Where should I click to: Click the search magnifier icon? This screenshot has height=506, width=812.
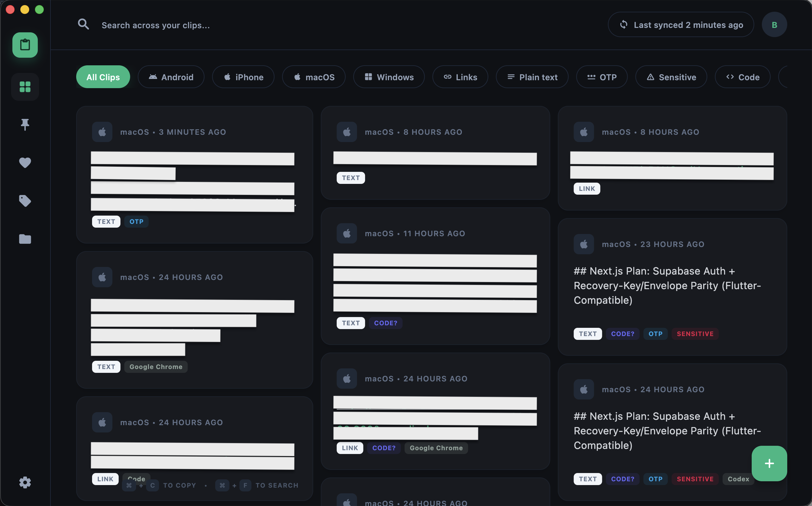click(84, 24)
